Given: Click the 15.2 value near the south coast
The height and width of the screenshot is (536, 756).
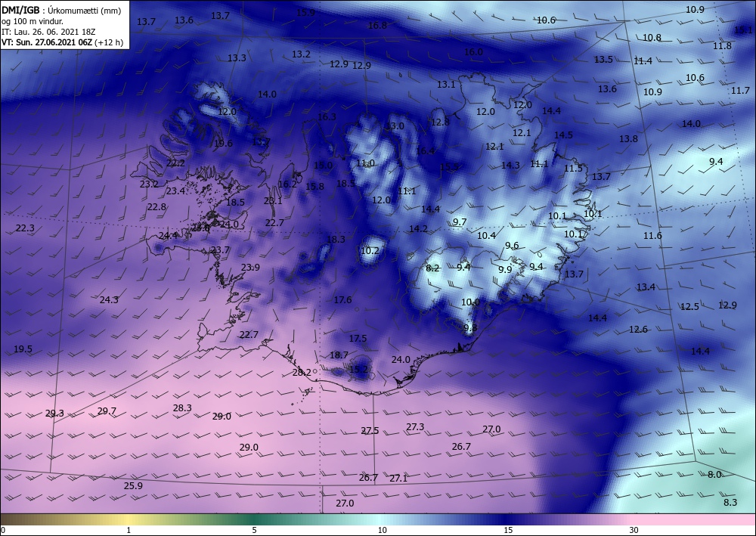Looking at the screenshot, I should [358, 369].
